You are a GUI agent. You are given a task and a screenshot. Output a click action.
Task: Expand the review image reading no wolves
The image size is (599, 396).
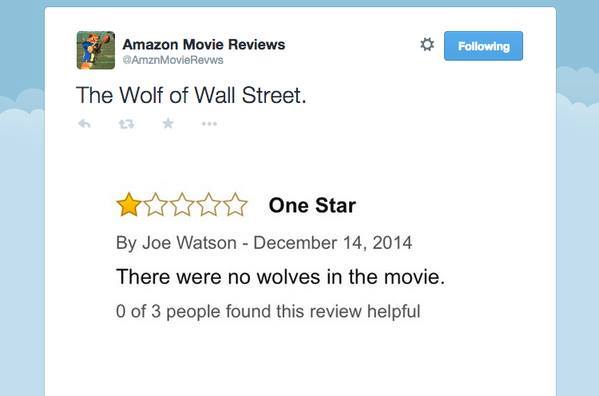281,256
